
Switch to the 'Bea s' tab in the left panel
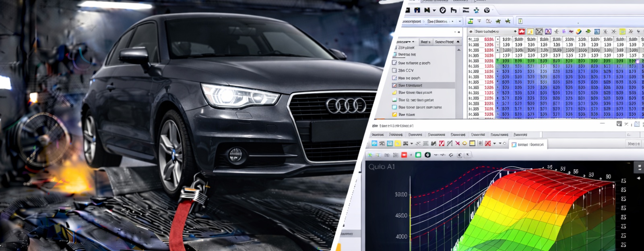click(x=425, y=41)
